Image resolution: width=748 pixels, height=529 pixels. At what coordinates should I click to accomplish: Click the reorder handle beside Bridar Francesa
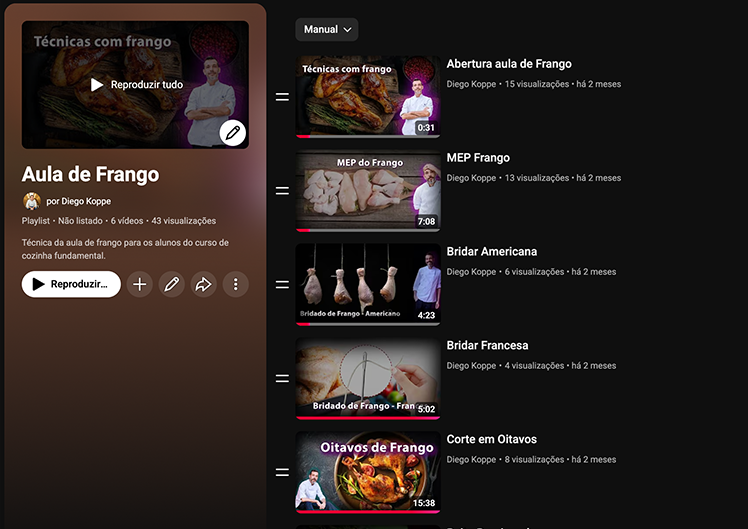click(x=282, y=378)
